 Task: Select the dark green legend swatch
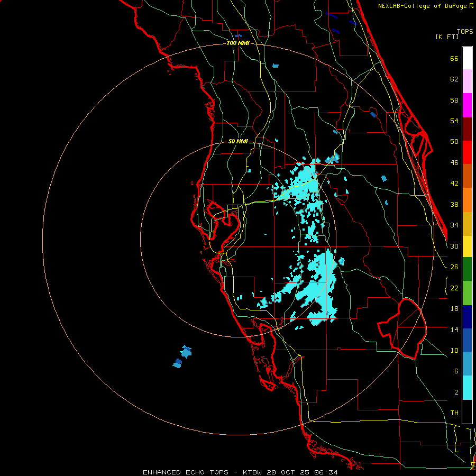click(467, 269)
